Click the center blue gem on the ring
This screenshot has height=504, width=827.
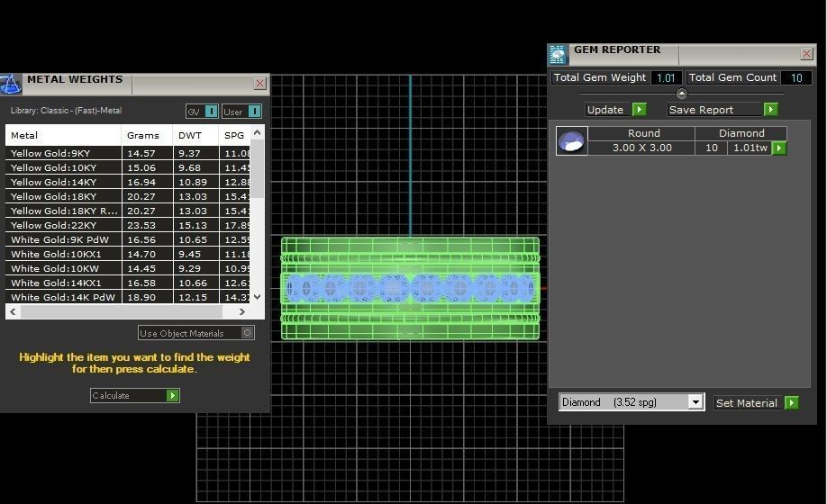coord(393,289)
